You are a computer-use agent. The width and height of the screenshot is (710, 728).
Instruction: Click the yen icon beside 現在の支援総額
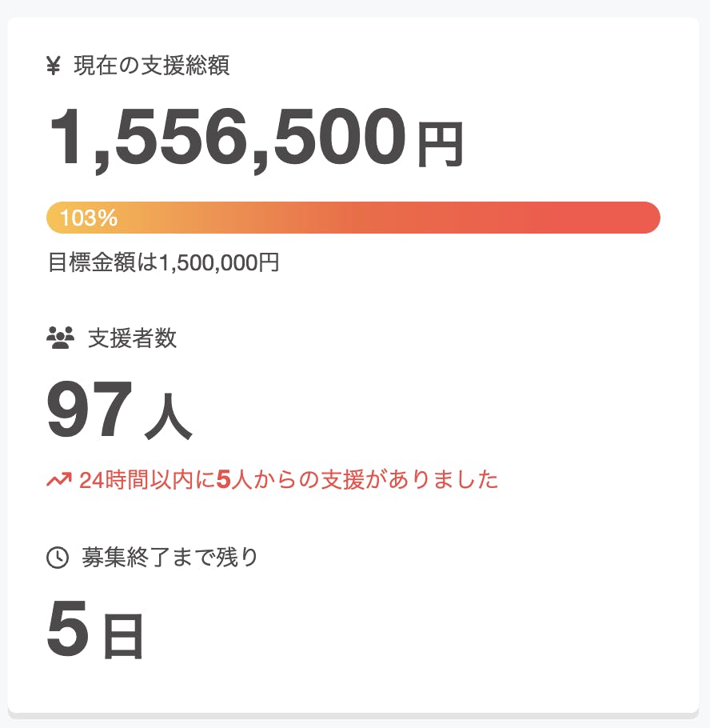click(x=54, y=66)
